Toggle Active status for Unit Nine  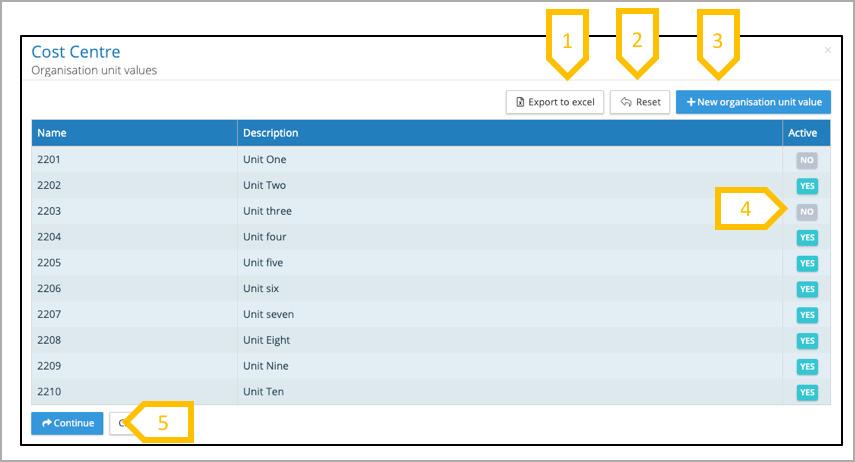click(807, 366)
